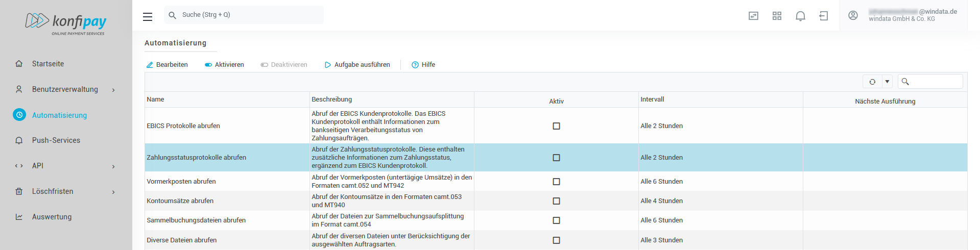Open the apps grid icon

777,16
